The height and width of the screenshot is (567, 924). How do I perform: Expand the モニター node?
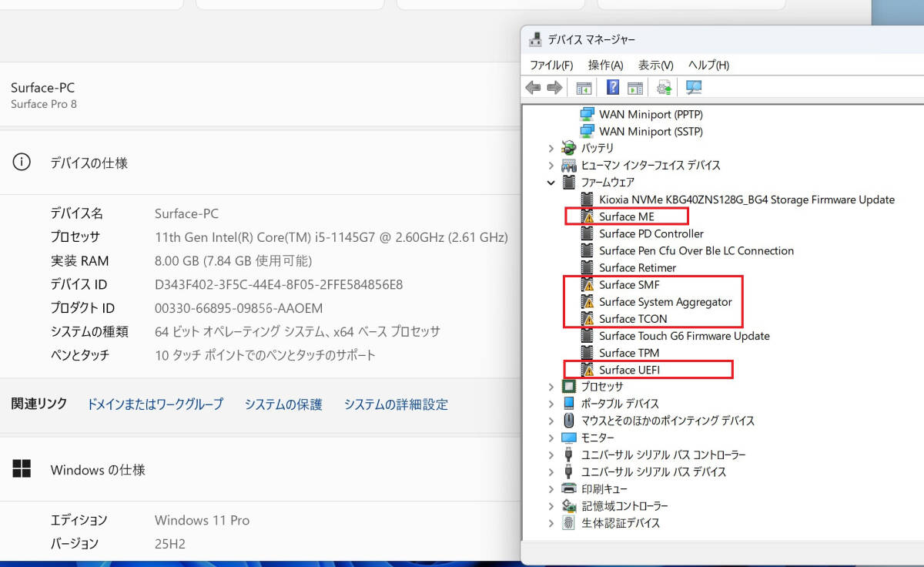pos(551,438)
